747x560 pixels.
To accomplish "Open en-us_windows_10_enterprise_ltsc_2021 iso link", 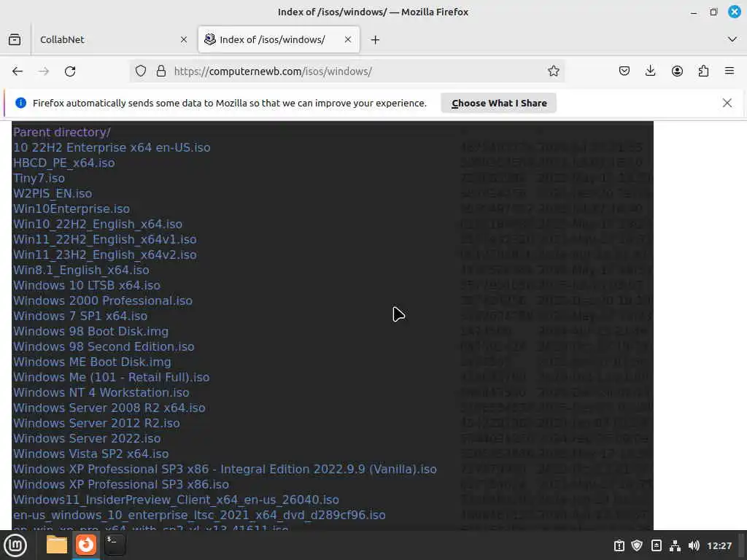I will [x=199, y=515].
